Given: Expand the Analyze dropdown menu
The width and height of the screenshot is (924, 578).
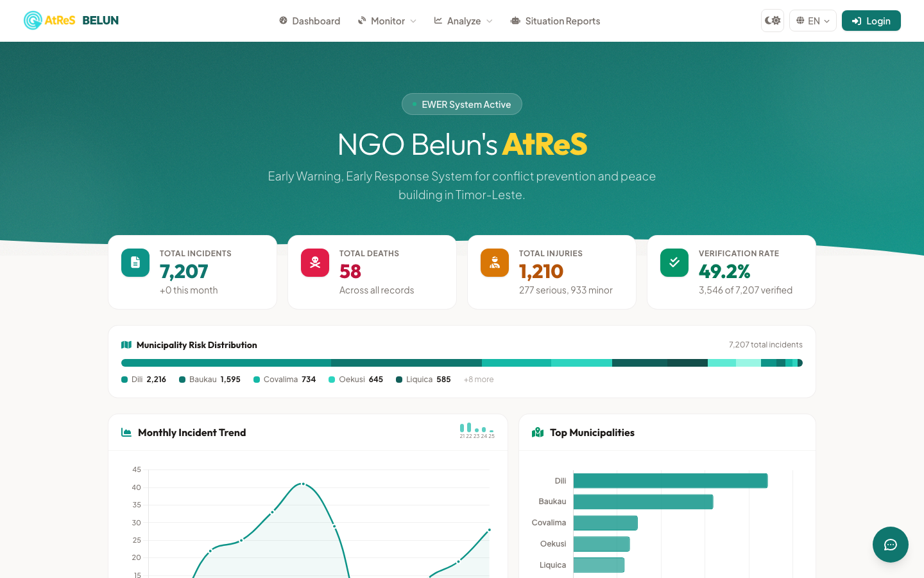Looking at the screenshot, I should click(463, 21).
